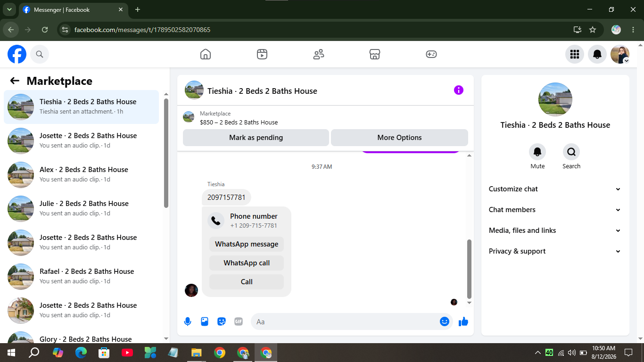The width and height of the screenshot is (644, 362).
Task: Record a voice clip with microphone
Action: click(x=188, y=321)
